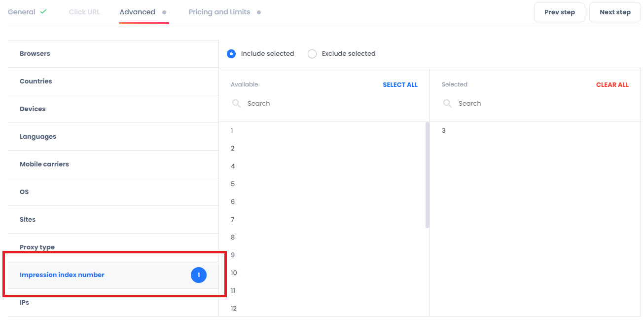Switch to Pricing and Limits tab
The height and width of the screenshot is (320, 644).
pyautogui.click(x=219, y=12)
